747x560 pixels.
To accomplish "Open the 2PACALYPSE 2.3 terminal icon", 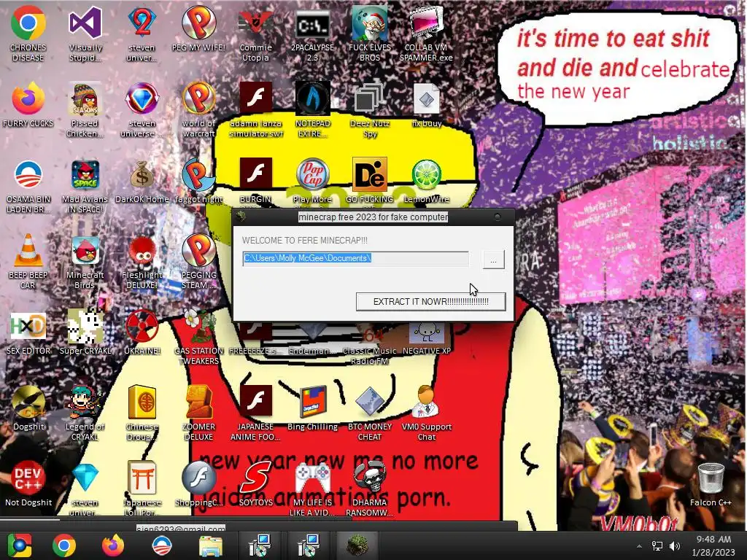I will point(312,24).
